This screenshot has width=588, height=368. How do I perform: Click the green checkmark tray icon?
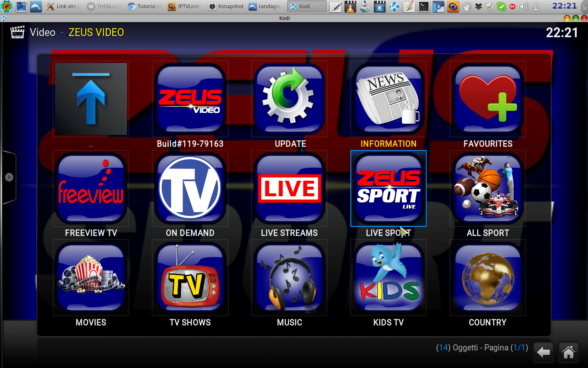[501, 7]
